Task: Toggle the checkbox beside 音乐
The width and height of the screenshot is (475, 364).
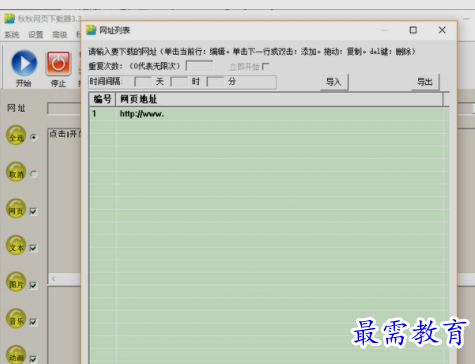Action: point(33,322)
